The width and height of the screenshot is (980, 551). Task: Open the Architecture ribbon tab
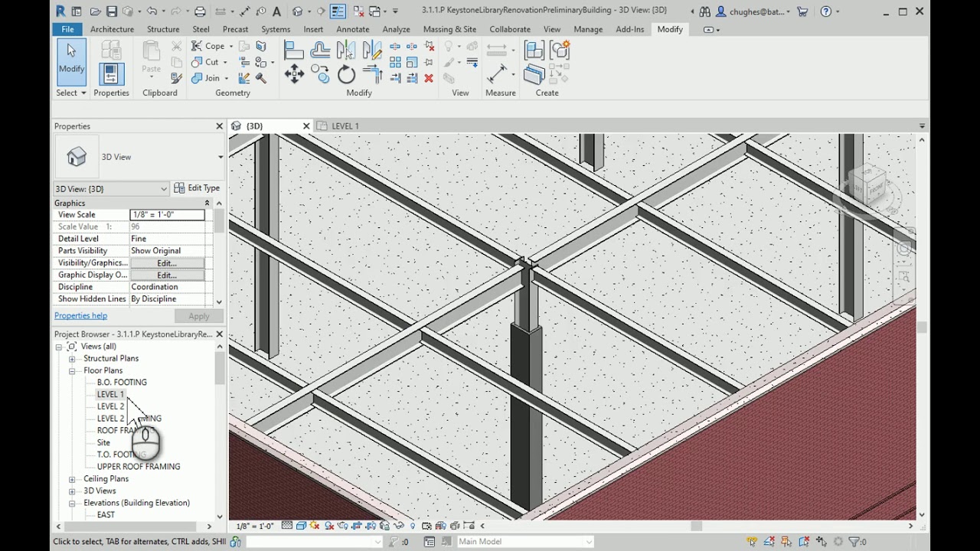[112, 29]
